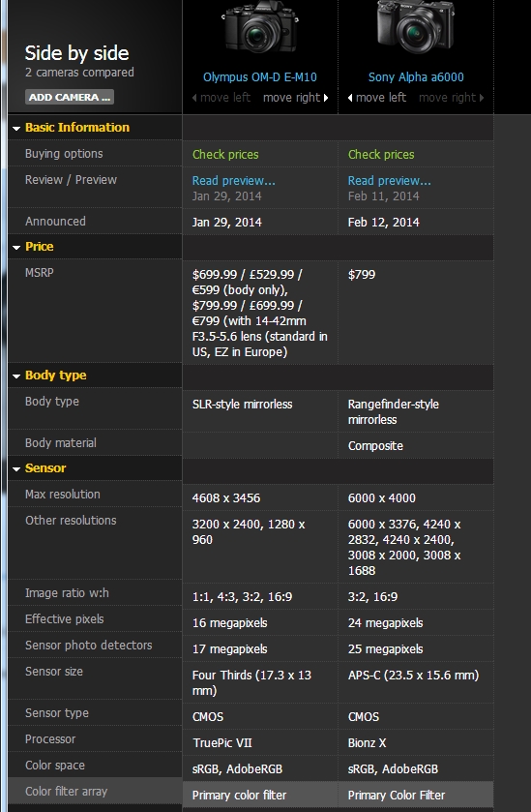The width and height of the screenshot is (531, 812).
Task: Click the Sensor photo detectors row label
Action: [89, 645]
